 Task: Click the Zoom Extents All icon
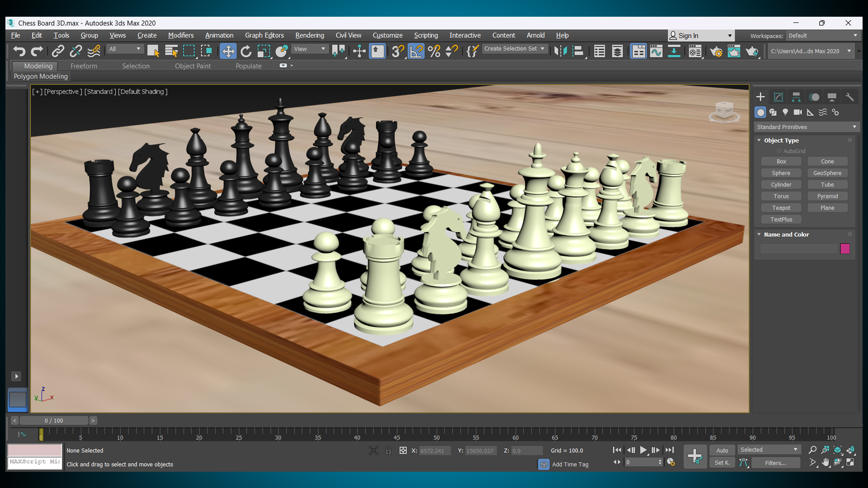pos(850,450)
